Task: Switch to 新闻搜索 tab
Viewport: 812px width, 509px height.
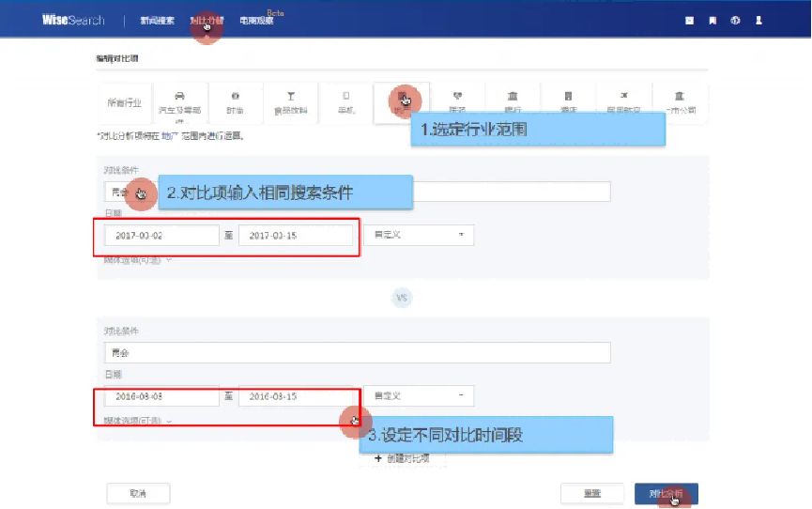Action: coord(157,20)
